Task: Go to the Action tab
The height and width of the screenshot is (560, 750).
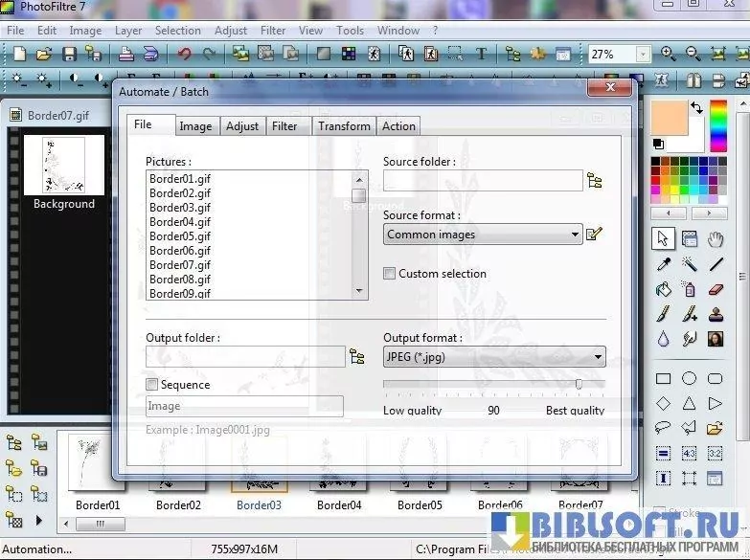Action: click(398, 125)
